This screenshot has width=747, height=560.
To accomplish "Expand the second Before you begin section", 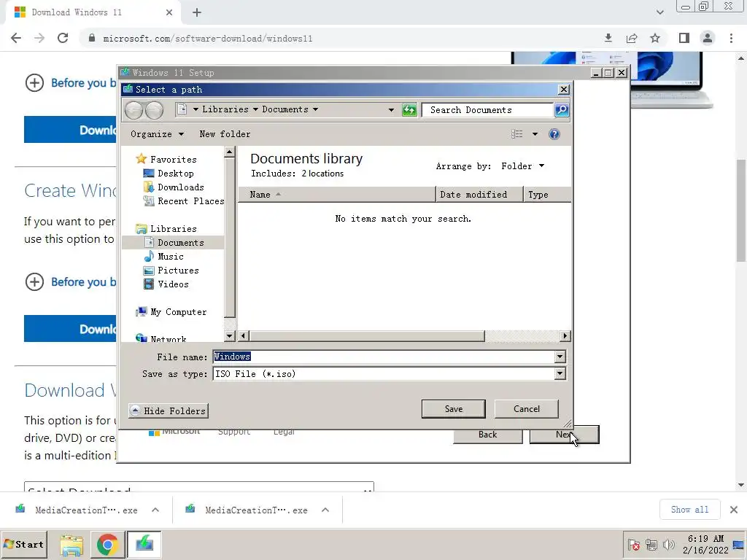I will (70, 282).
